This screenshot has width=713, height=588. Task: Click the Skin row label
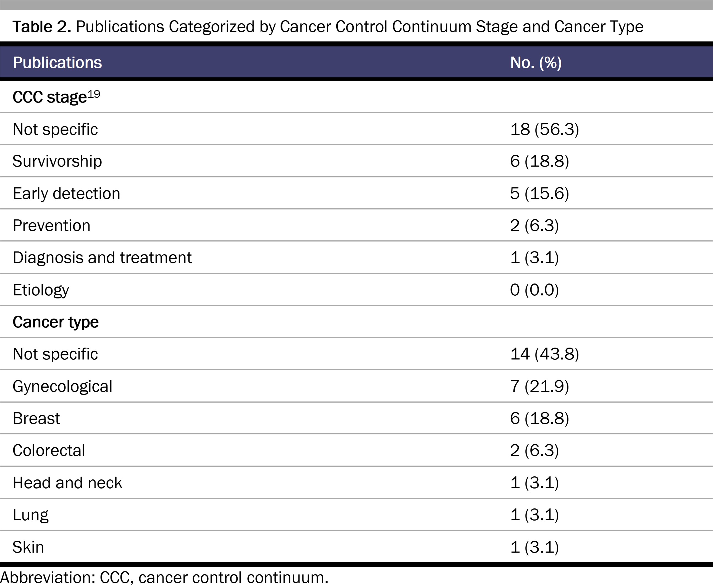pos(28,547)
